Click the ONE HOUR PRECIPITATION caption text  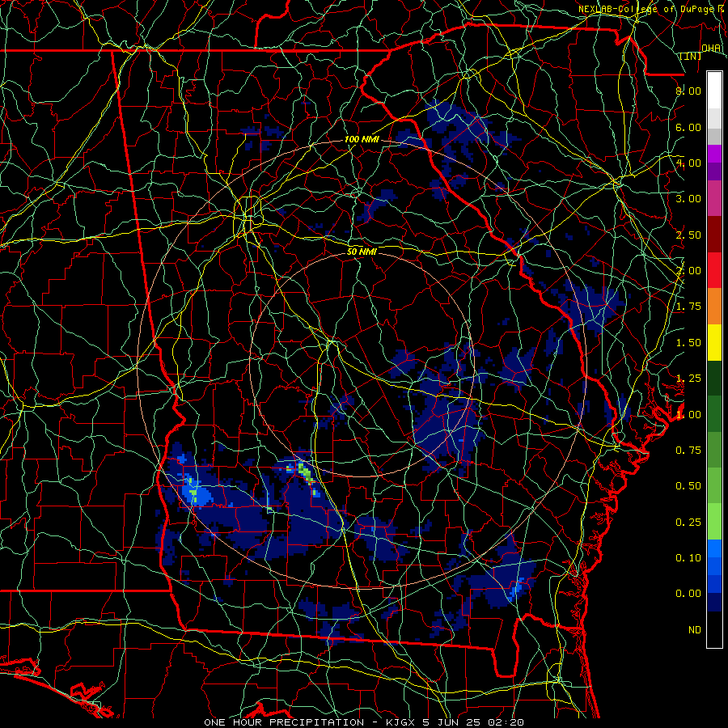[x=284, y=722]
